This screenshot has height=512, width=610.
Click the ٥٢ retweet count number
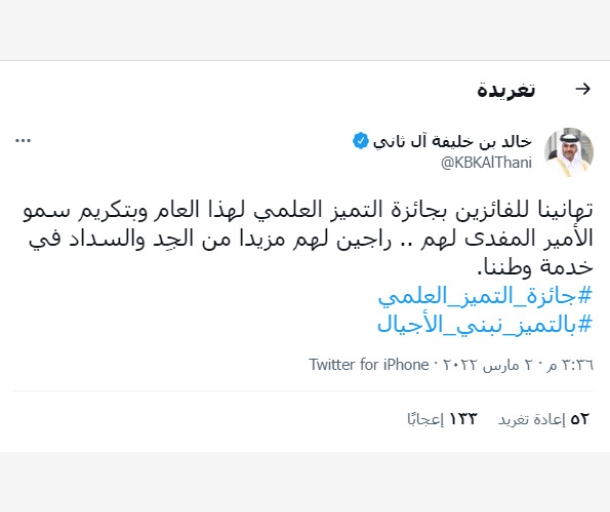click(x=580, y=418)
